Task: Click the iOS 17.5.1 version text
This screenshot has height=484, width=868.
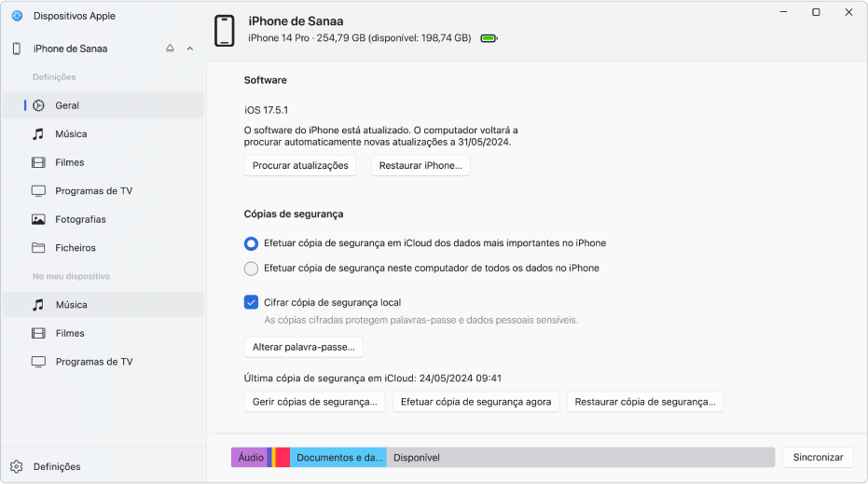Action: 267,110
